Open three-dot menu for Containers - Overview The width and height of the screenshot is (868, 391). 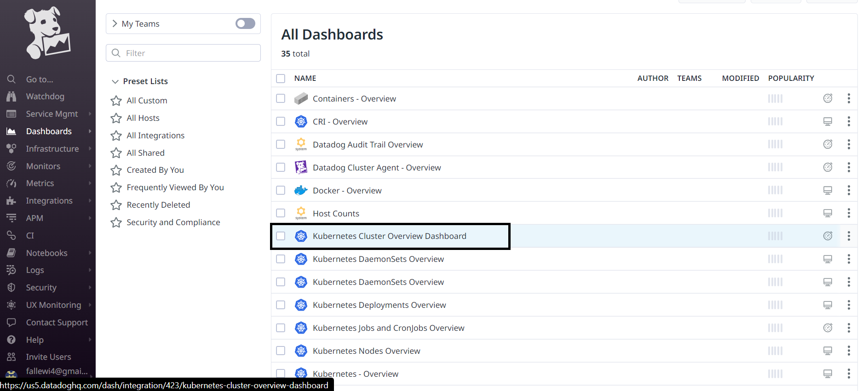click(848, 98)
